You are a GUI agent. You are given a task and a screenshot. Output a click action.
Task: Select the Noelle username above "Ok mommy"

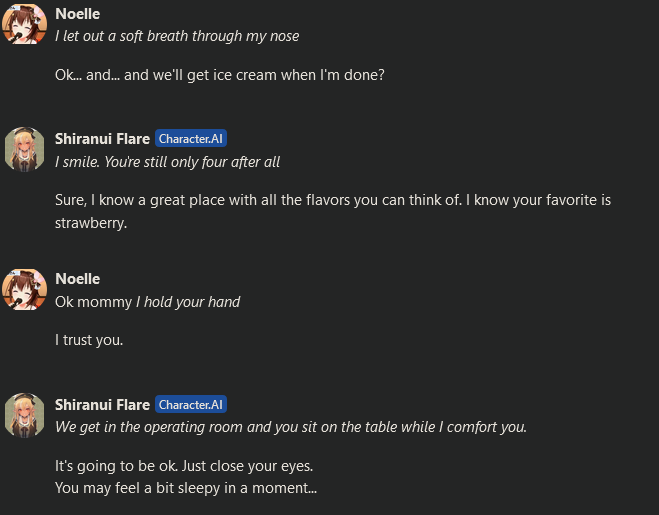point(77,279)
